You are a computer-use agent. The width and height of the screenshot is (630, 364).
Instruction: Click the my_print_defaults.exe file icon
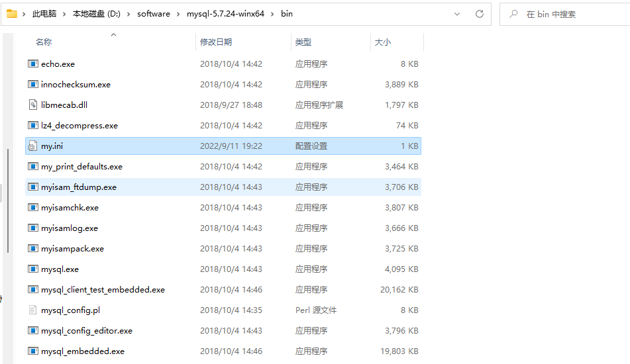coord(33,166)
